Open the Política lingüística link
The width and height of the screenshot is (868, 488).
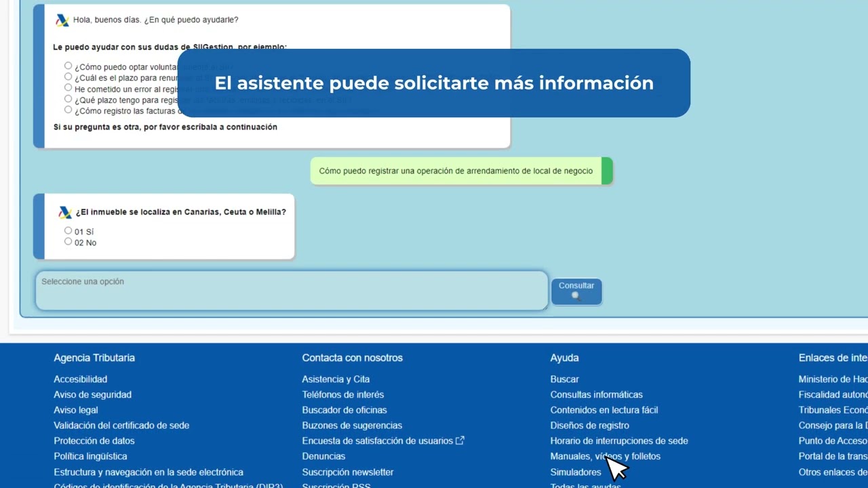90,456
